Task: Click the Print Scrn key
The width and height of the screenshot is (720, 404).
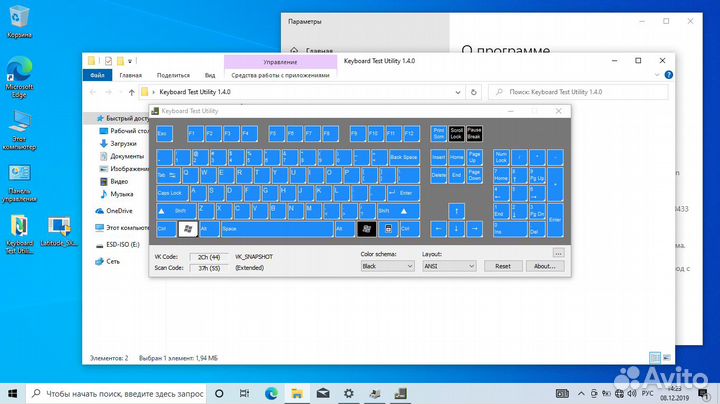Action: click(x=439, y=134)
